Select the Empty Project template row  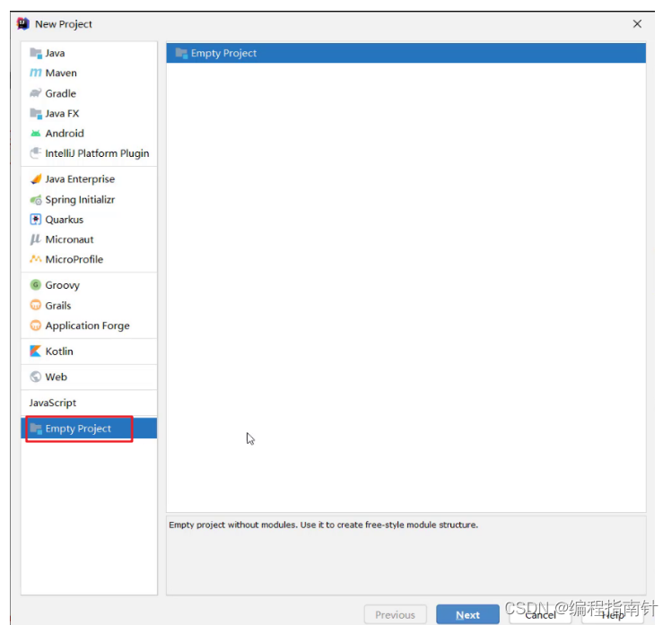[406, 53]
